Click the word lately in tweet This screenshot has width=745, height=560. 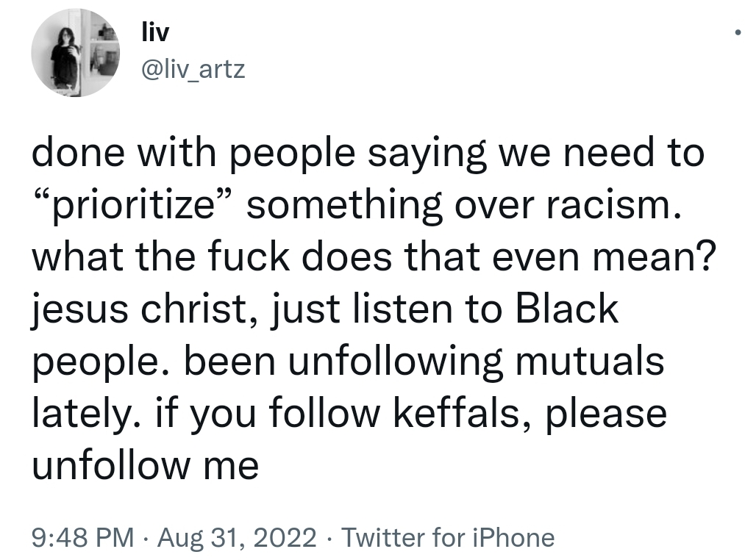[86, 413]
